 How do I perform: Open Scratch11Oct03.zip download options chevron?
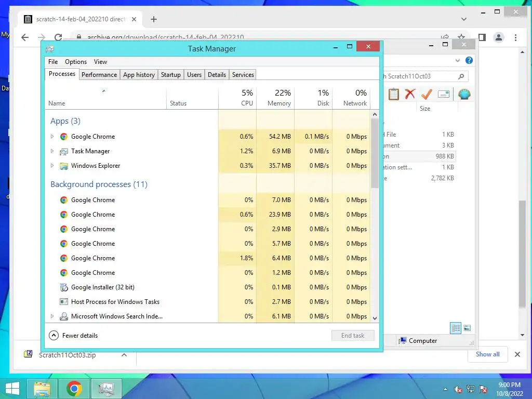[124, 355]
